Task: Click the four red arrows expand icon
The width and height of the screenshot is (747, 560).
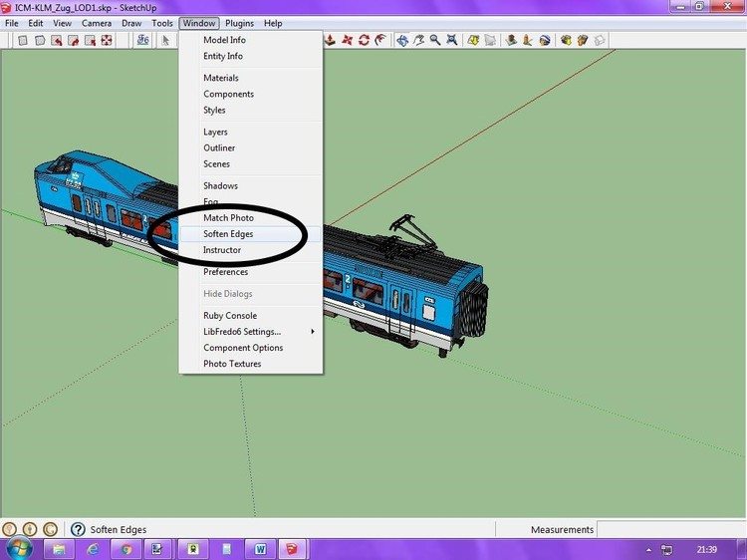Action: (x=107, y=41)
